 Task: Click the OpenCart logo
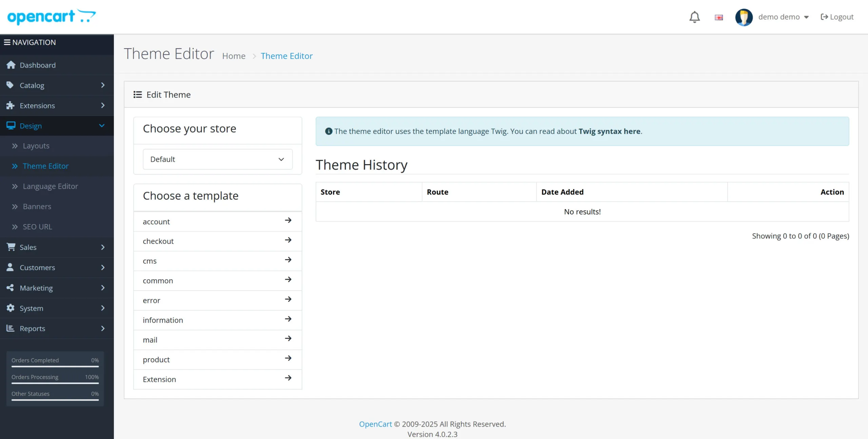pos(51,16)
